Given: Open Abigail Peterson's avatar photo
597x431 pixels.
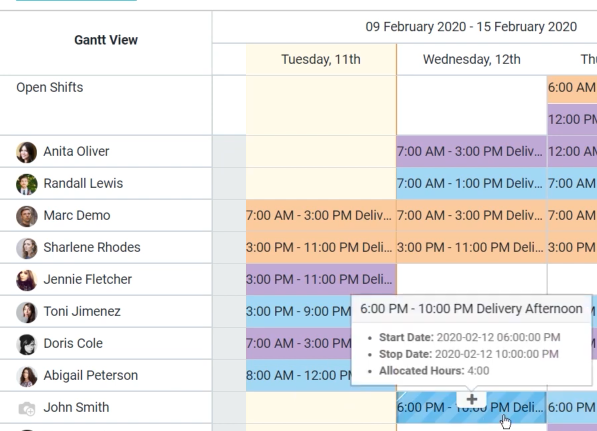Looking at the screenshot, I should [27, 376].
